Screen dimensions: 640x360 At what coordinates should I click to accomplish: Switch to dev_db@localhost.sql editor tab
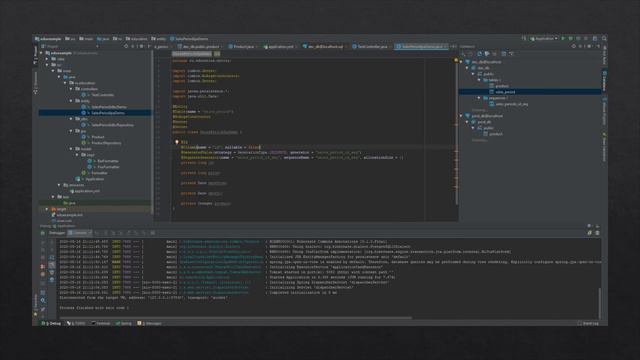(325, 47)
